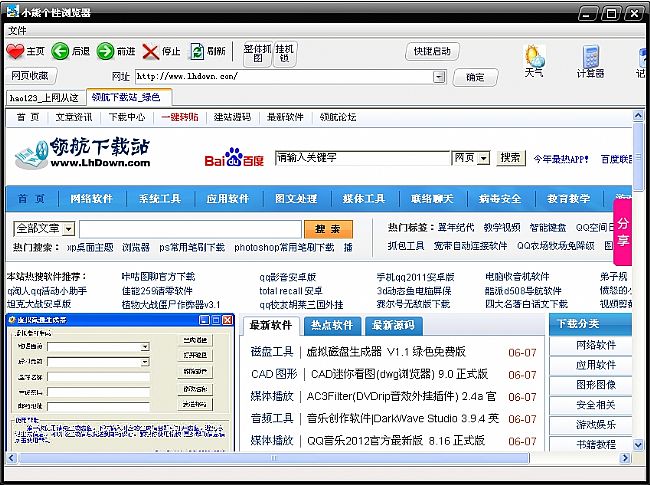Open the 建站源码 top link

(232, 117)
